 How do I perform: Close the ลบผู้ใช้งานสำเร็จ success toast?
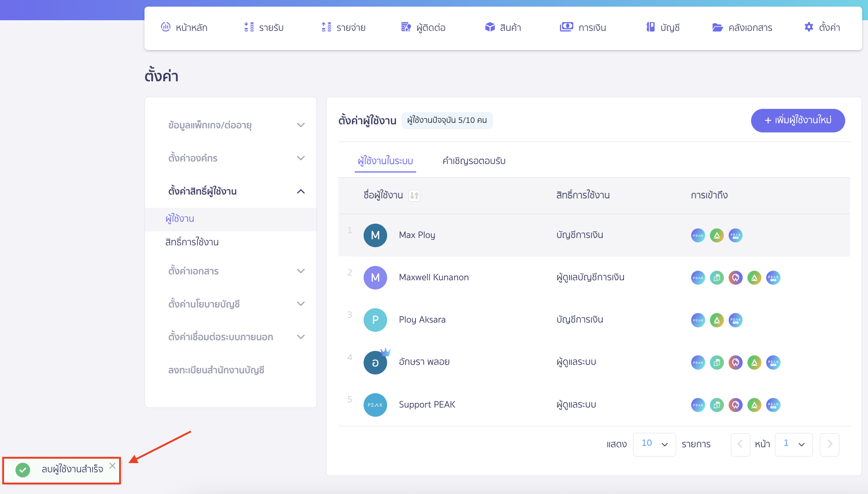(112, 466)
